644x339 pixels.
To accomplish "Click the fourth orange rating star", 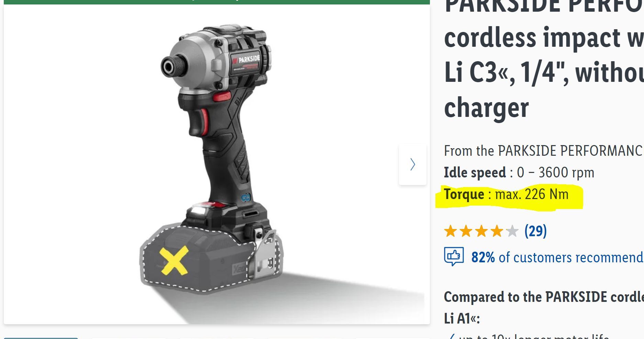I will click(x=497, y=231).
